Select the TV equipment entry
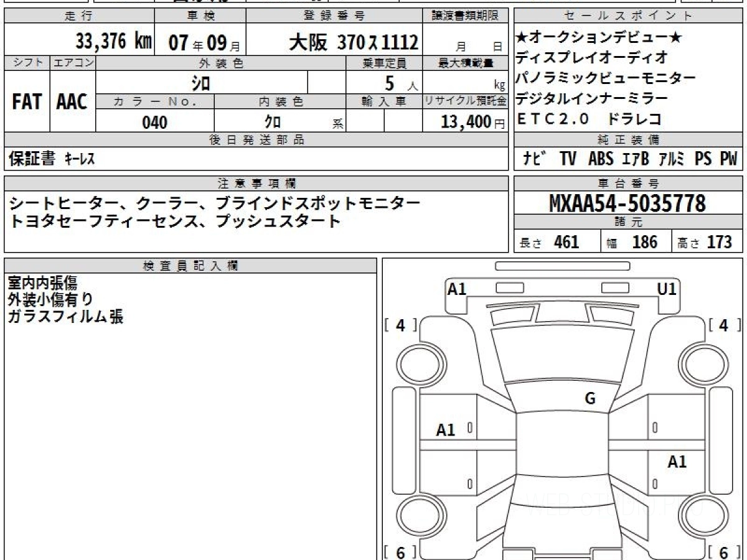The height and width of the screenshot is (560, 747). tap(568, 159)
